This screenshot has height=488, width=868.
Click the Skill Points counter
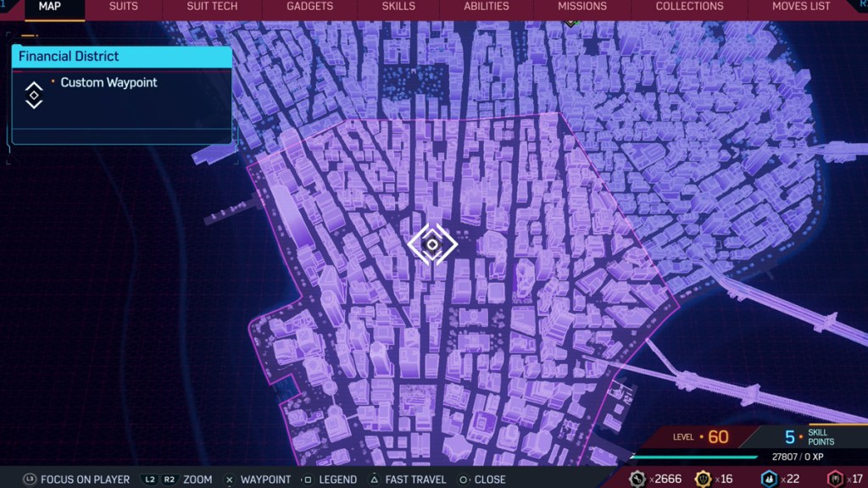point(810,437)
